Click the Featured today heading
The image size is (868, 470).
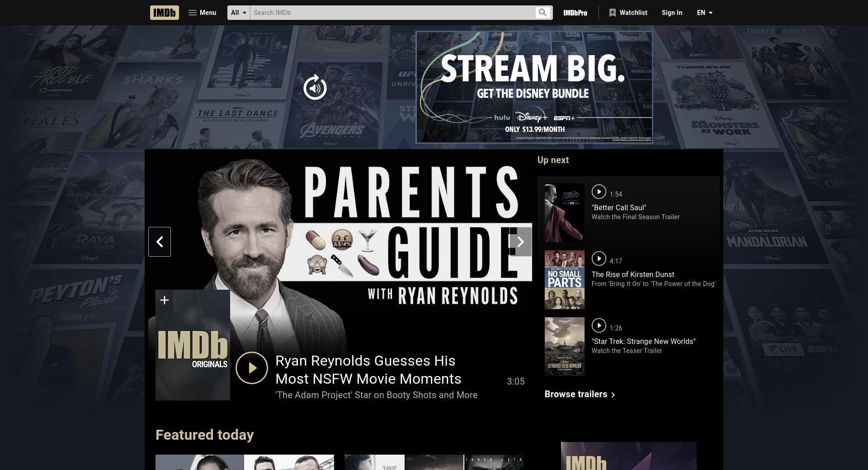pos(204,435)
